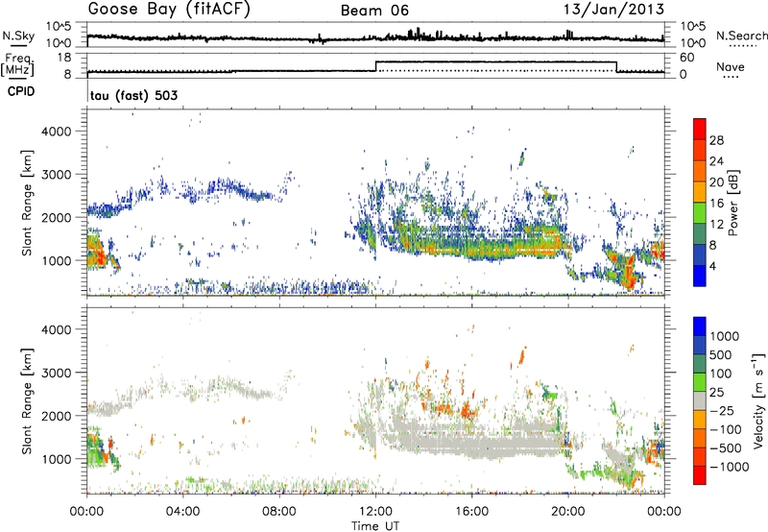Click the "04:00" time axis label
This screenshot has width=768, height=532.
tap(183, 512)
